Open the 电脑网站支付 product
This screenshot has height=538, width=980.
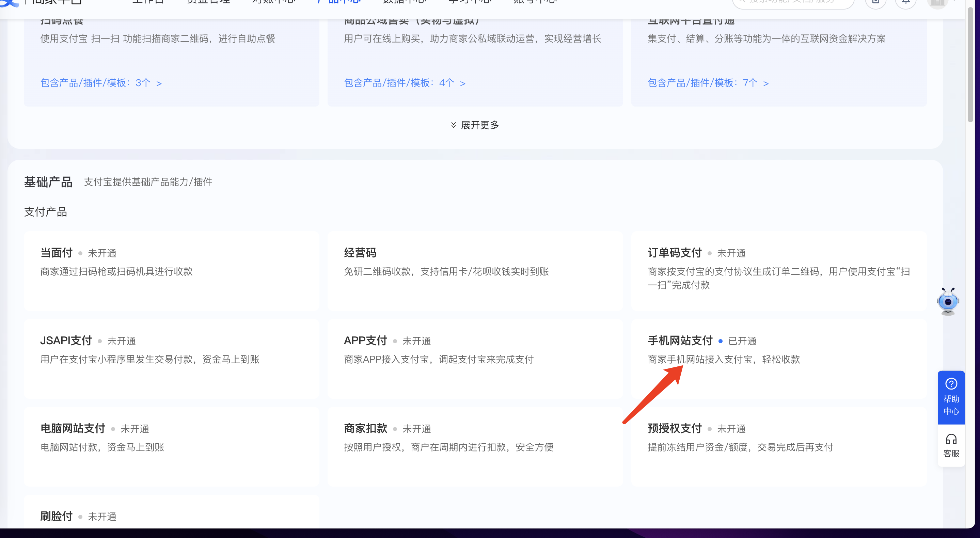pos(171,447)
